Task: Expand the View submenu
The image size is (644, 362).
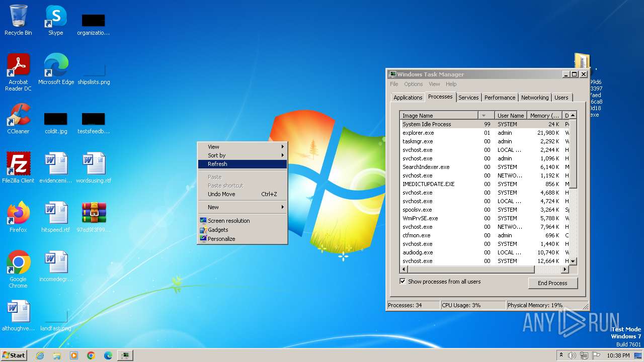Action: pos(243,147)
